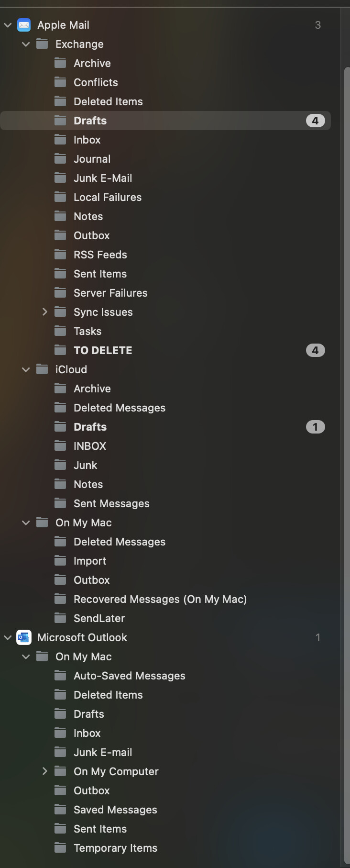Click the folder icon beside RSS Feeds

[60, 255]
